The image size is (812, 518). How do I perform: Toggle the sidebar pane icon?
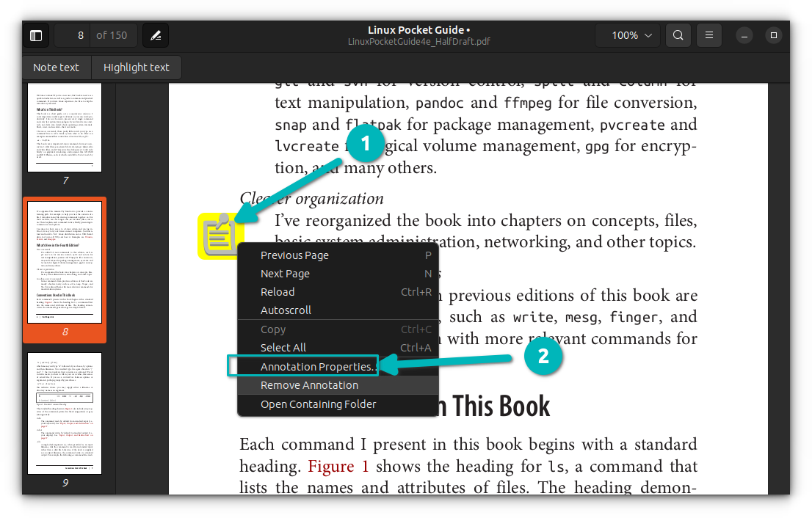click(36, 34)
